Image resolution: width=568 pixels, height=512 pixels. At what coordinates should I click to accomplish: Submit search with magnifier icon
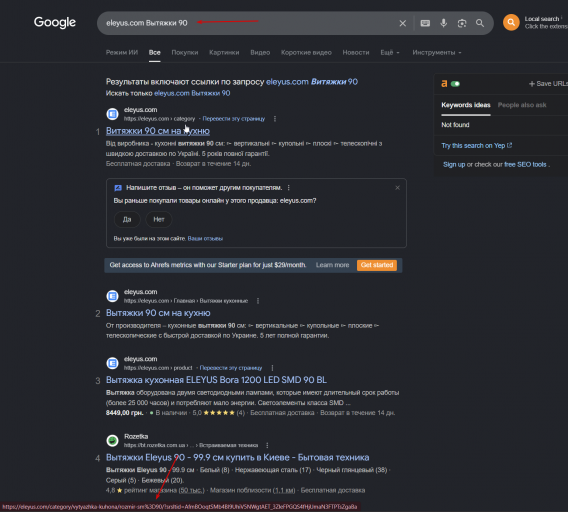click(480, 23)
